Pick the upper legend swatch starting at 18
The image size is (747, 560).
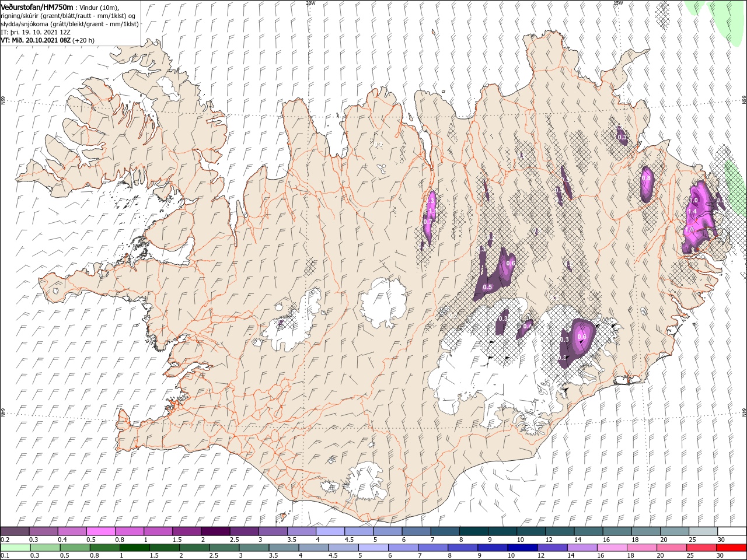coord(645,531)
